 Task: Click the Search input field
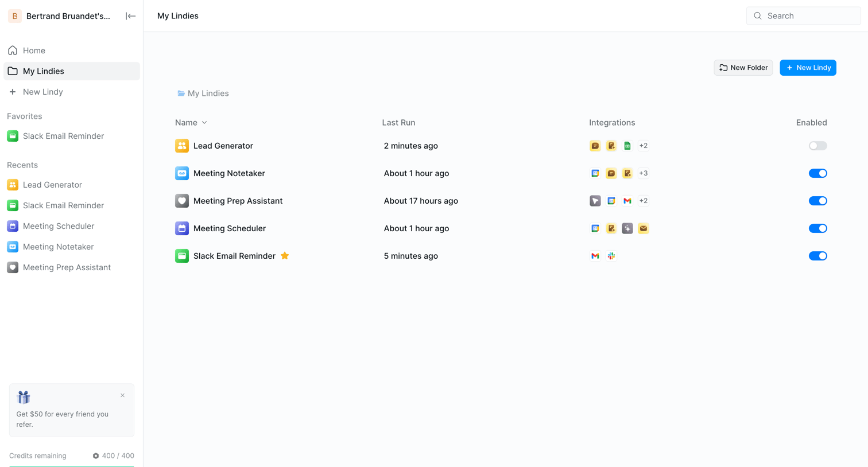pos(804,16)
